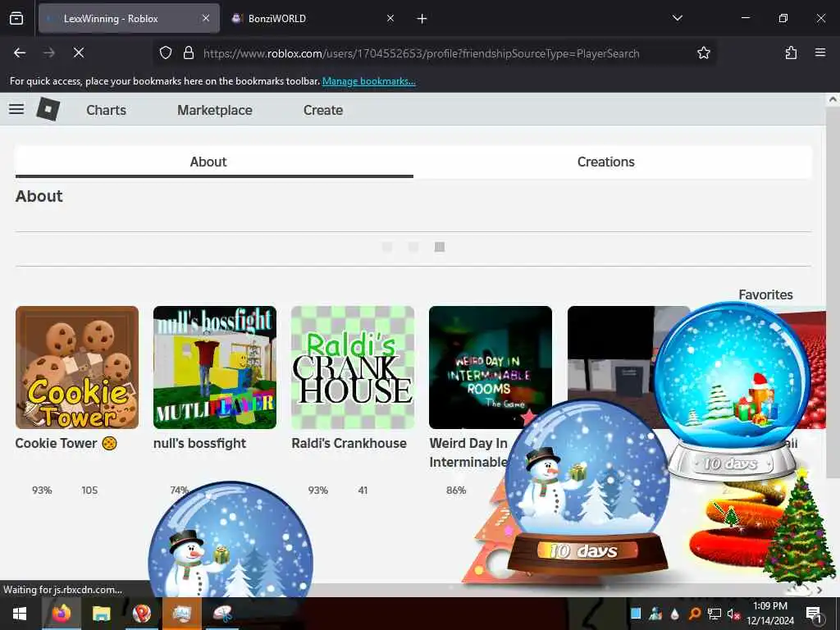Click the page vertical scrollbar thumb
The image size is (840, 630).
(832, 292)
